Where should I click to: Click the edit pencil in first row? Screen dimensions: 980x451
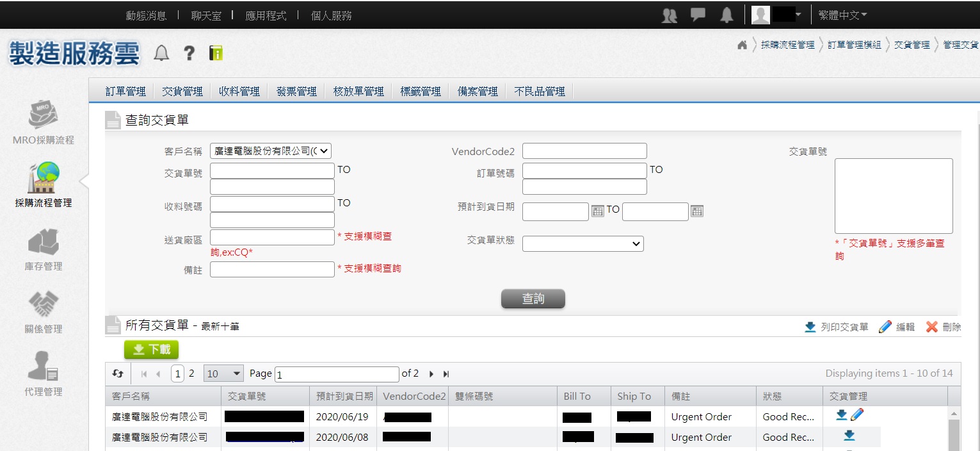[857, 415]
